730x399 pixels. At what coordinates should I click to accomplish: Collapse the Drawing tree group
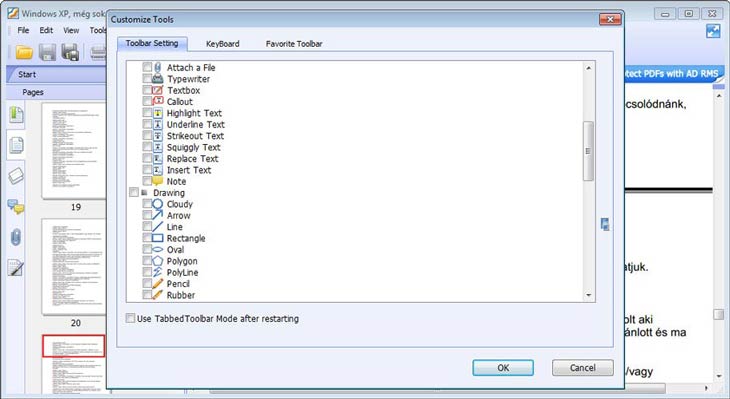click(x=144, y=192)
